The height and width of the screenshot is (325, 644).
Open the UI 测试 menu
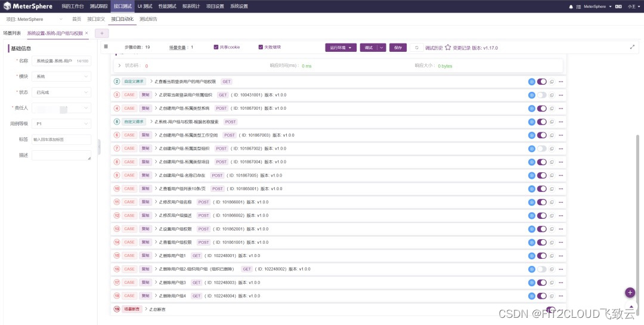click(x=145, y=7)
